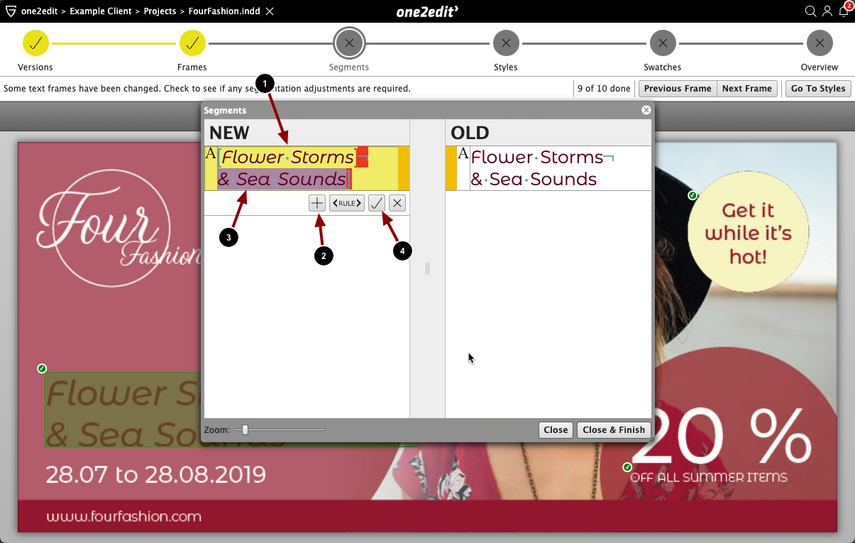Viewport: 855px width, 543px height.
Task: Cancel segmentation with the X icon
Action: pyautogui.click(x=398, y=203)
